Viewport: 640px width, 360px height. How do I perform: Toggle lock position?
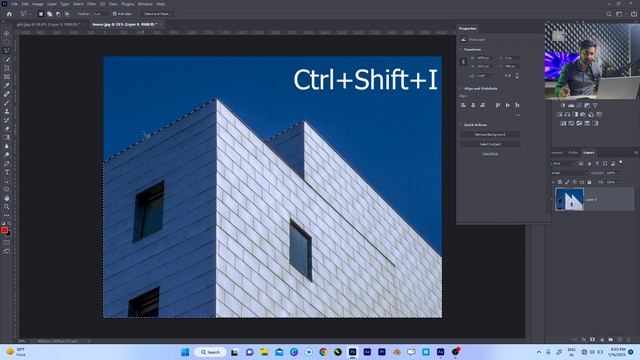coord(574,182)
